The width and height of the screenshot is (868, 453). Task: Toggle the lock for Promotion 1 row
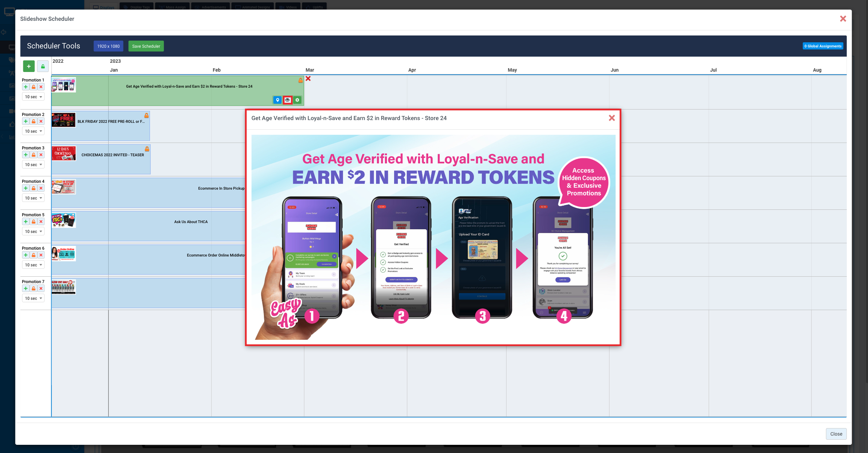point(33,87)
